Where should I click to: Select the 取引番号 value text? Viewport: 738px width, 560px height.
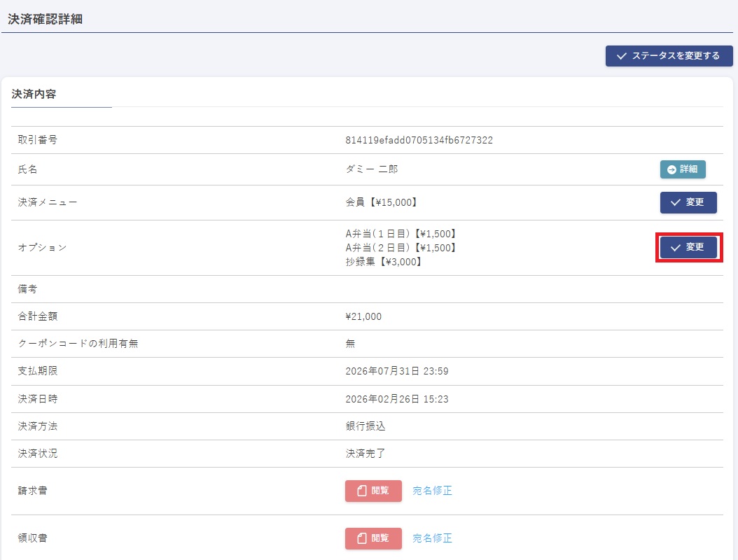[419, 140]
